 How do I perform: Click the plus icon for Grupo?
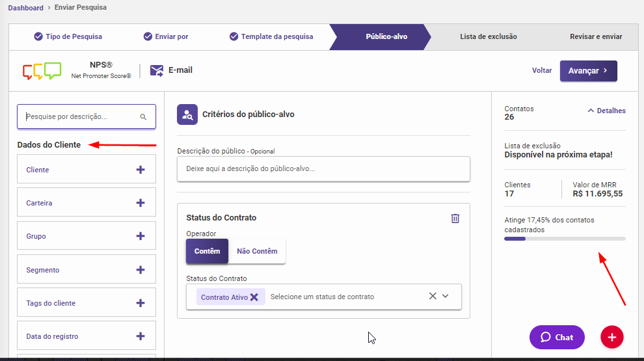(141, 236)
